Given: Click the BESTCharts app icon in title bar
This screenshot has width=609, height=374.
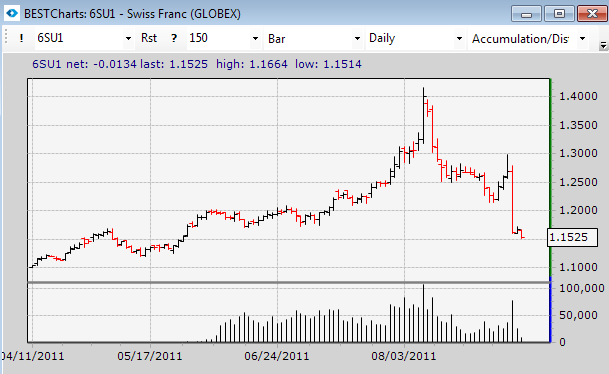Looking at the screenshot, I should pos(12,14).
